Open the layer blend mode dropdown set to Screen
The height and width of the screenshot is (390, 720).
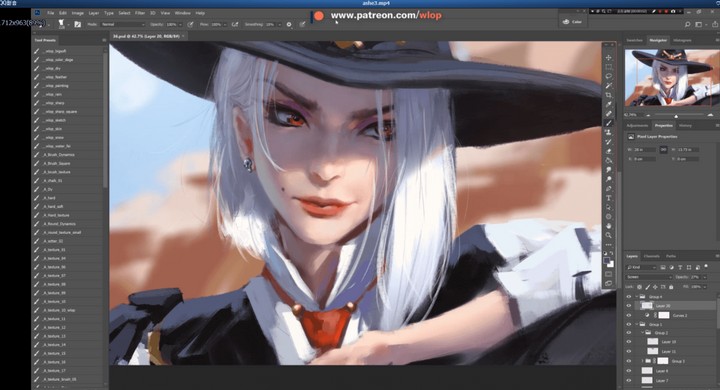pos(649,277)
